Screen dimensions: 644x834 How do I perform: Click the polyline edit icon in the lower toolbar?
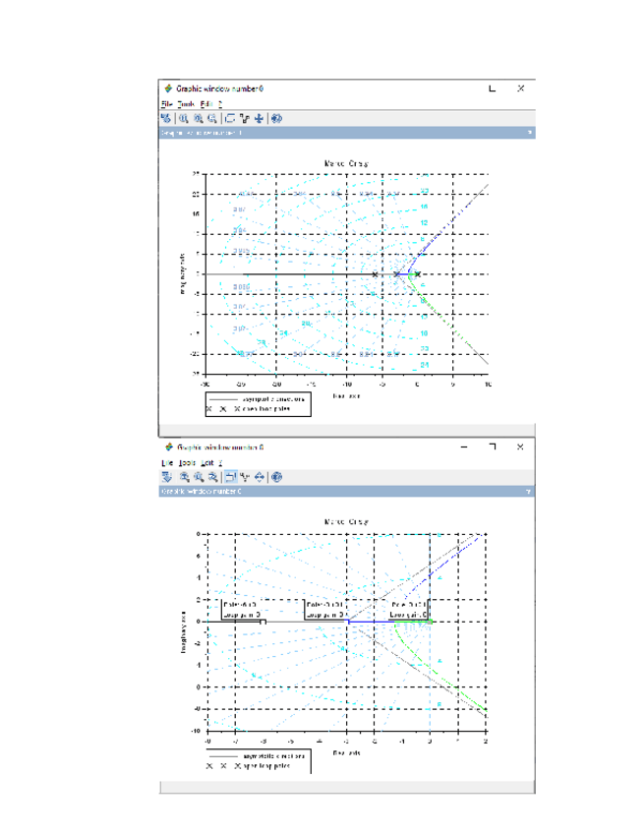[x=245, y=477]
